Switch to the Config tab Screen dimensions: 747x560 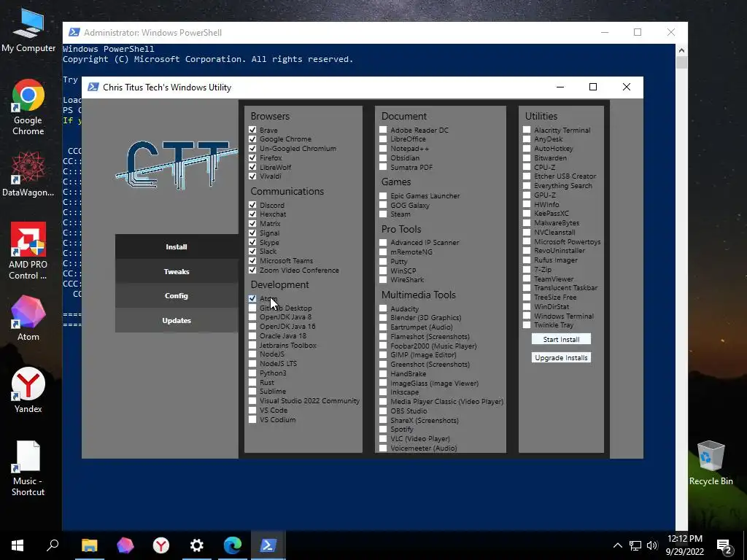point(177,296)
